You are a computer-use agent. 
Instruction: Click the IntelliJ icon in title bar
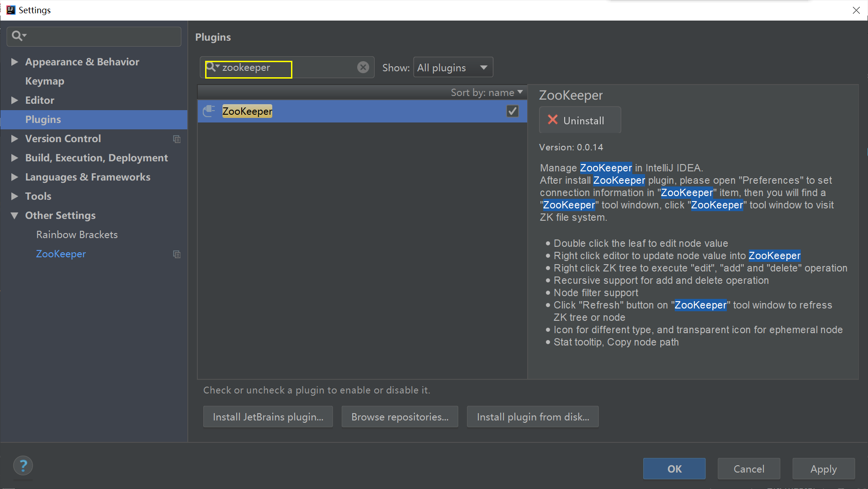point(11,10)
